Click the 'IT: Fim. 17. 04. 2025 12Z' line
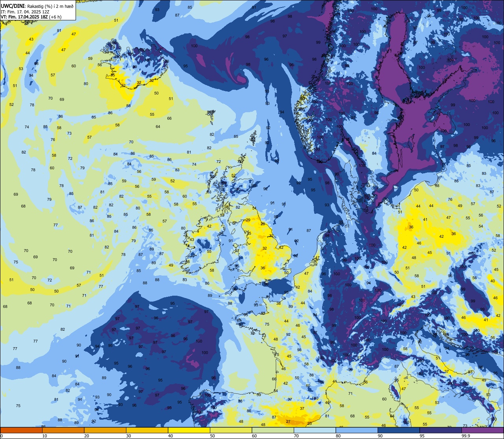504x439 pixels. pos(25,11)
